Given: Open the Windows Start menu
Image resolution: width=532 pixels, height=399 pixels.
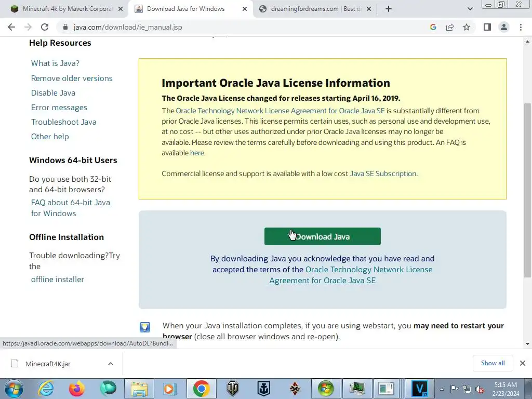Looking at the screenshot, I should [x=14, y=389].
